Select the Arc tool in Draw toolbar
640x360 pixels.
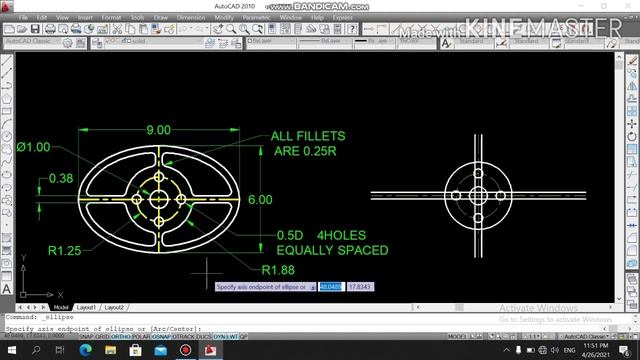[7, 124]
